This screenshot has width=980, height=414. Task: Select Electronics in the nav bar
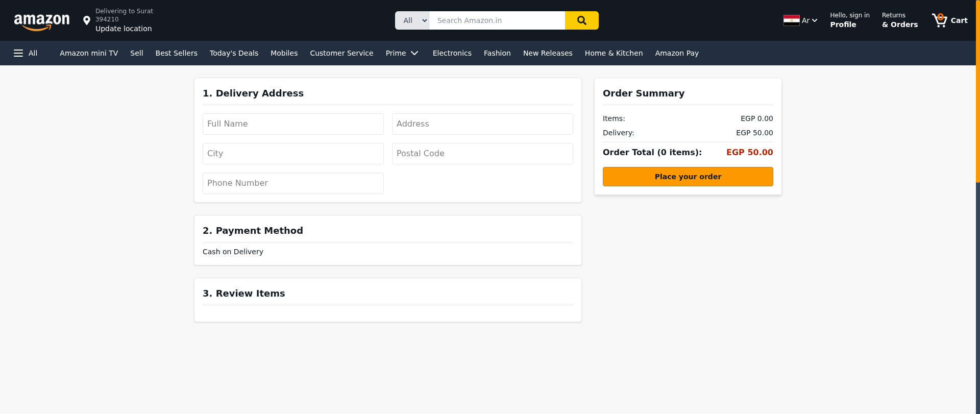coord(452,53)
